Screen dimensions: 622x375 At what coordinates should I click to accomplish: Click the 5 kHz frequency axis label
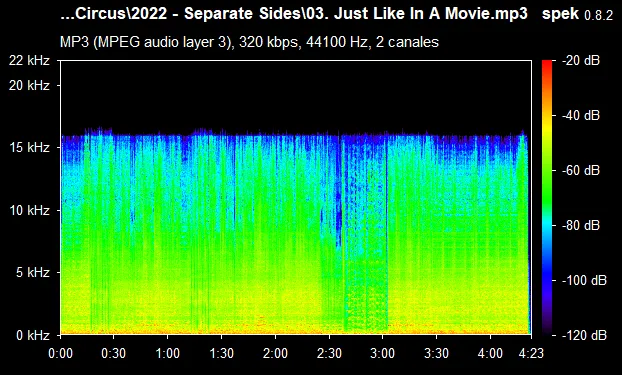[33, 273]
